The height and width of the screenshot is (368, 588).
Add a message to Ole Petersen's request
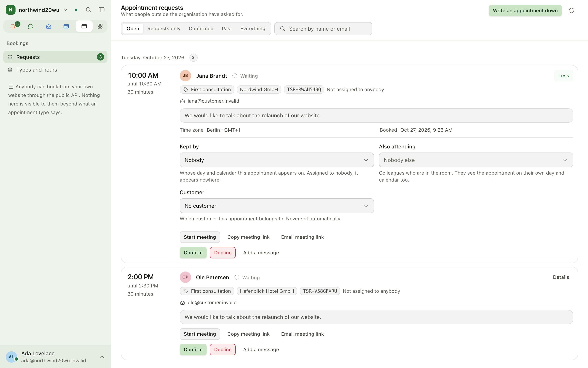click(x=261, y=350)
